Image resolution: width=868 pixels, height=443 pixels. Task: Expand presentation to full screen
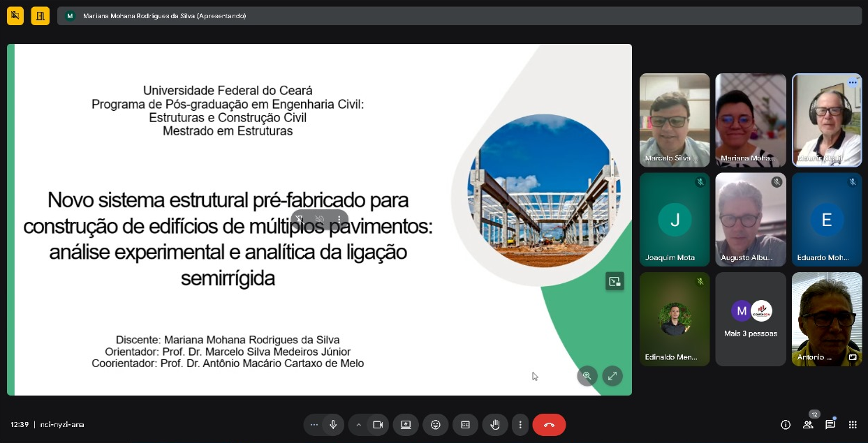612,376
